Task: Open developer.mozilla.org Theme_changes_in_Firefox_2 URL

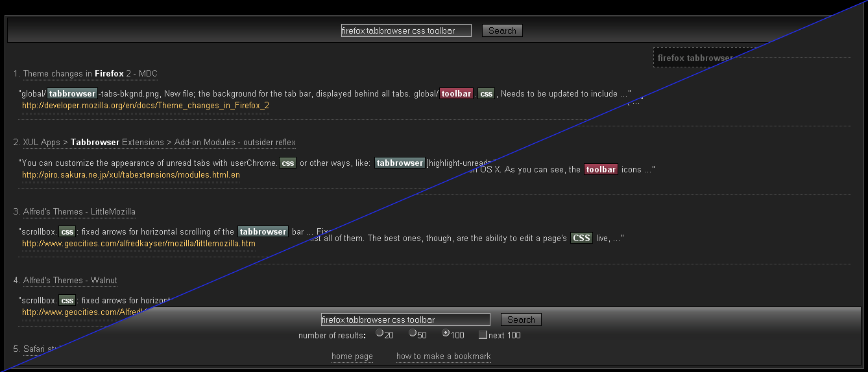Action: click(145, 105)
